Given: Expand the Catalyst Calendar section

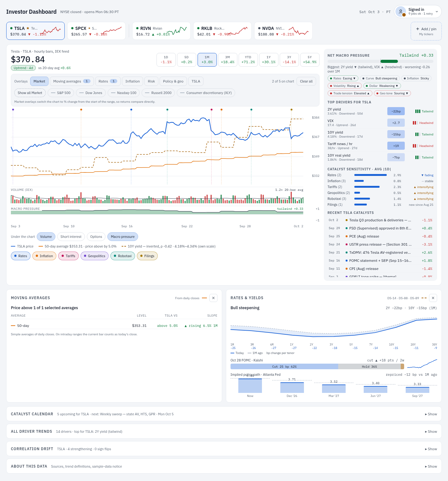Looking at the screenshot, I should pyautogui.click(x=431, y=414).
